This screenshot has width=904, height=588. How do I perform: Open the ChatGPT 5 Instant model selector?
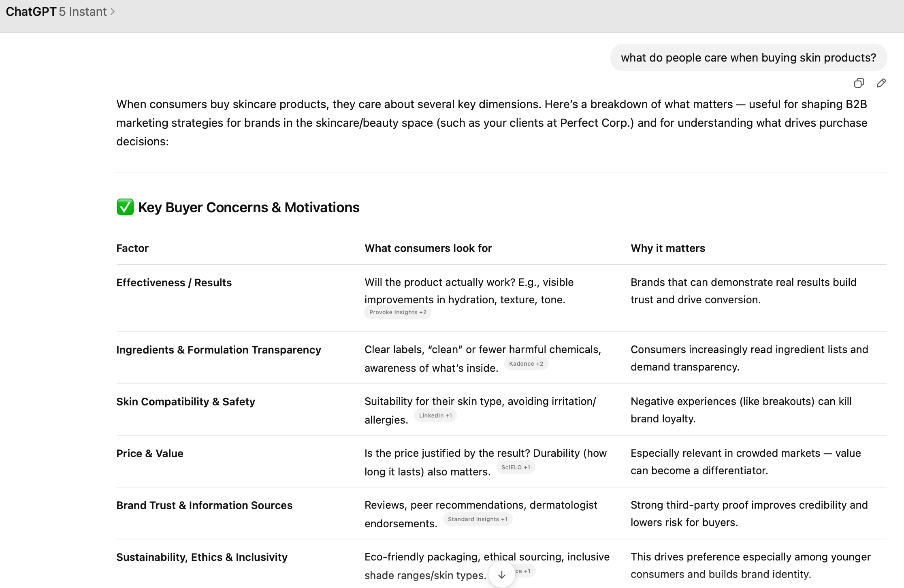coord(60,12)
